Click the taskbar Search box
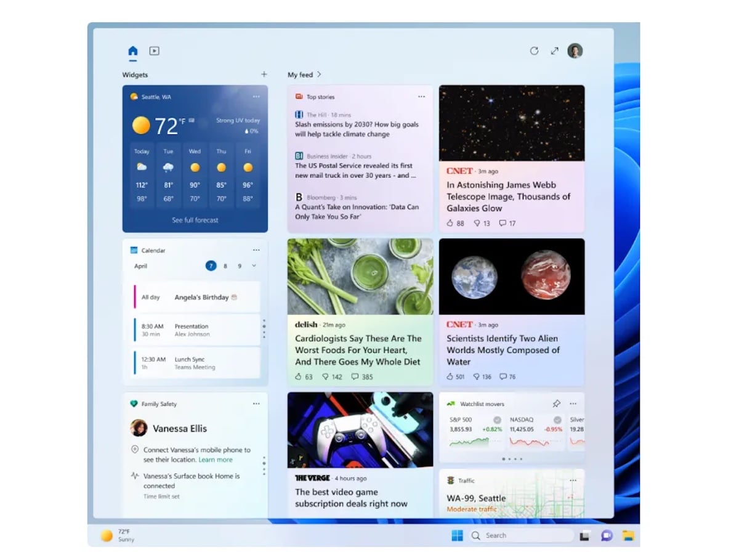This screenshot has width=739, height=560. (520, 535)
